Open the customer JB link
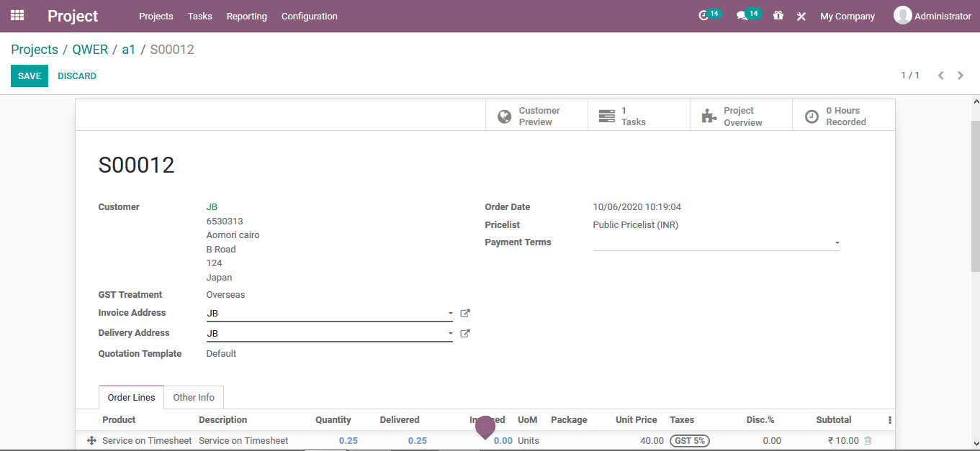 tap(212, 206)
